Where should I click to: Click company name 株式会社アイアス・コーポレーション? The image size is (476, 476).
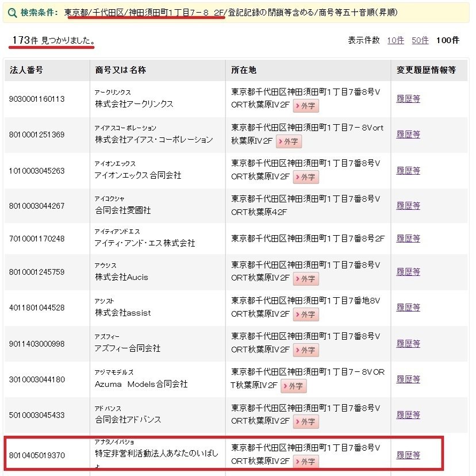click(154, 140)
